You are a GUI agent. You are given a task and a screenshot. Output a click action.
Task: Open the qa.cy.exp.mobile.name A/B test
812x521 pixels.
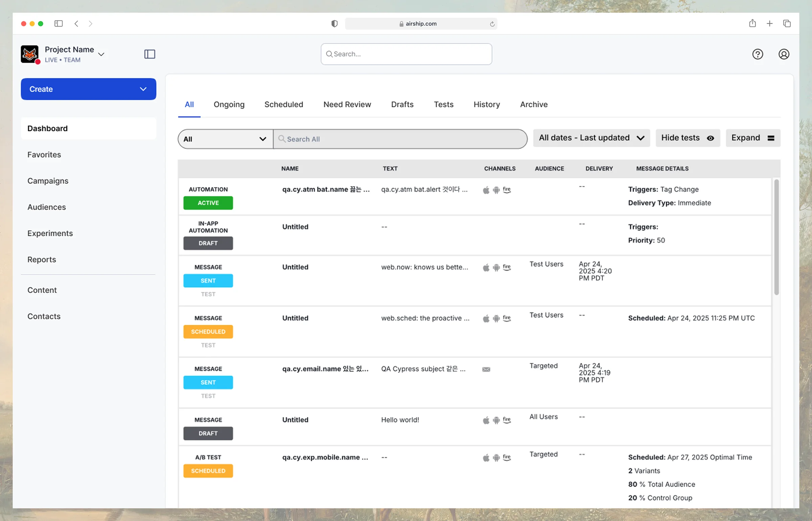[x=325, y=457]
